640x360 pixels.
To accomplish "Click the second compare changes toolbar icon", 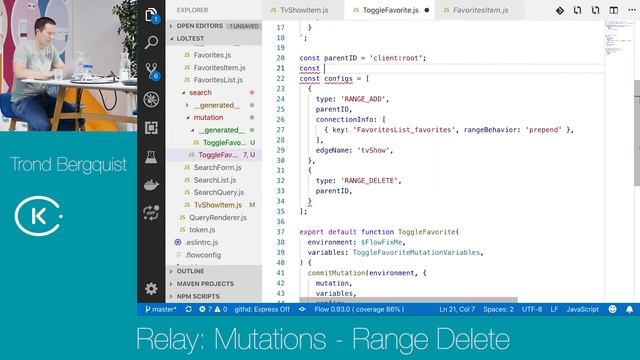I will (x=596, y=10).
